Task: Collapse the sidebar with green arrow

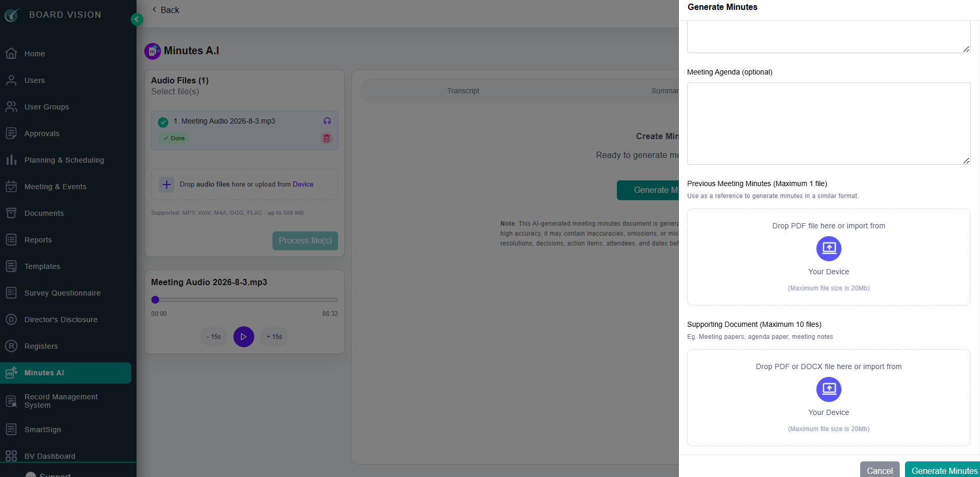Action: coord(137,19)
